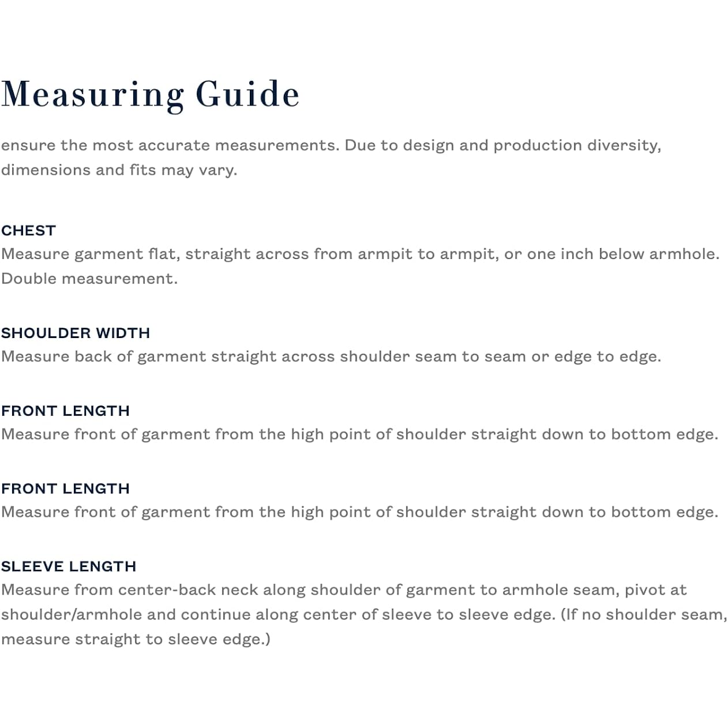Click 'Due to design and production diversity' text
This screenshot has width=728, height=728.
(502, 145)
